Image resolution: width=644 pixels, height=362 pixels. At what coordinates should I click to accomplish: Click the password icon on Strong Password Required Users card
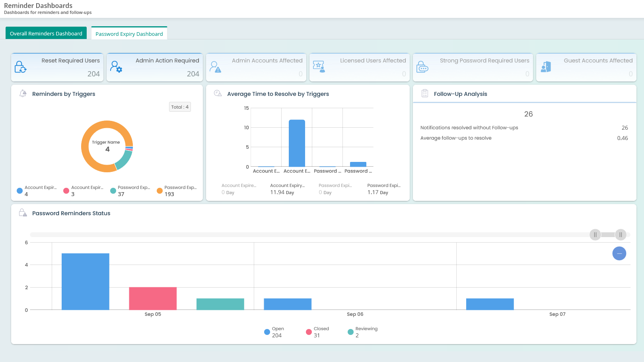tap(422, 67)
